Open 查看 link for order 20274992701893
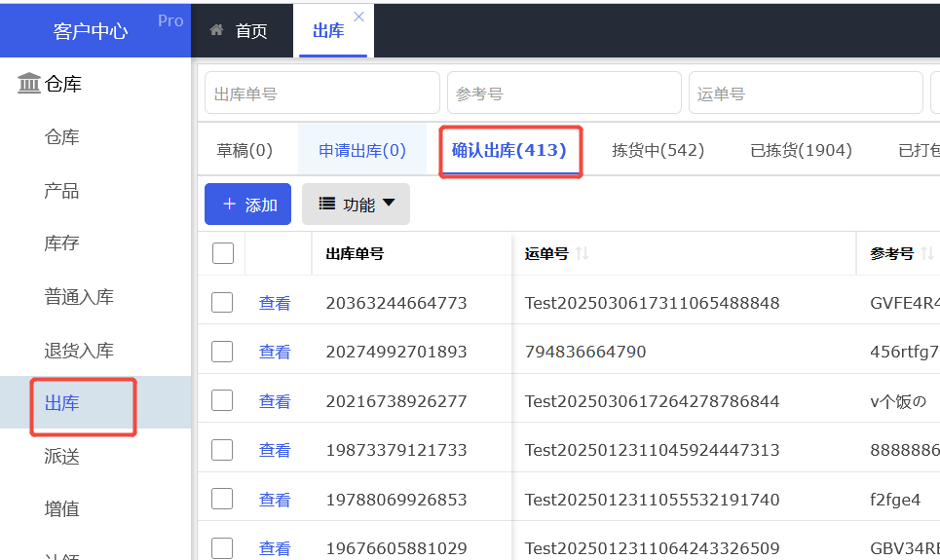 click(275, 352)
